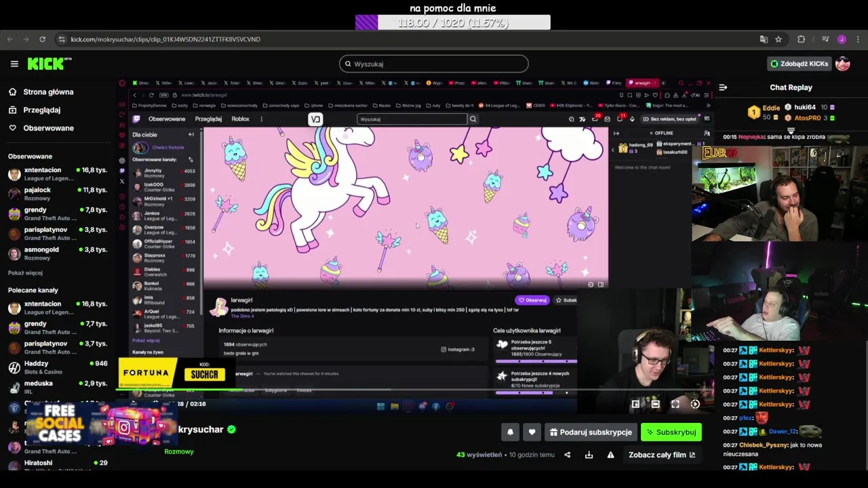Image resolution: width=868 pixels, height=488 pixels.
Task: Open parisplatynov under Polecane kanały
Action: coord(58,348)
